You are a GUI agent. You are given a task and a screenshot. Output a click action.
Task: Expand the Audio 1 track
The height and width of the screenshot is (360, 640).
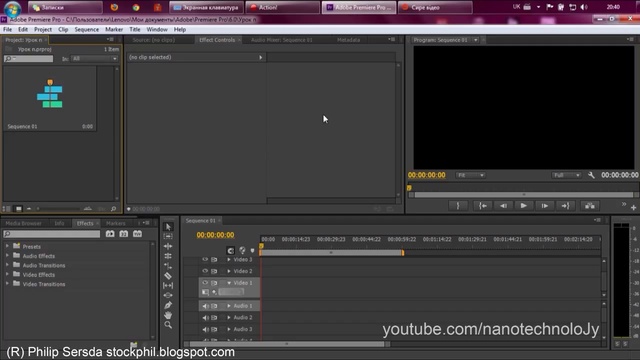229,306
